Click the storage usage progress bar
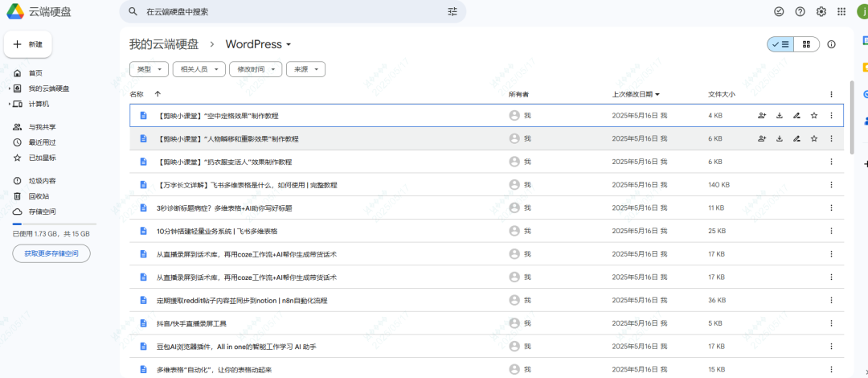Screen dimensions: 868x378 pos(55,224)
